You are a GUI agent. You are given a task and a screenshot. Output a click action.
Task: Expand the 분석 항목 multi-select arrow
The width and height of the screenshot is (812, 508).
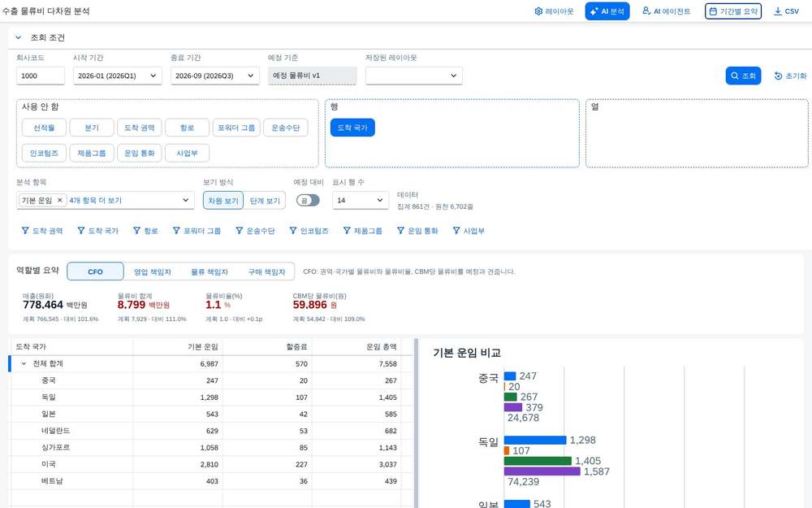coord(185,200)
